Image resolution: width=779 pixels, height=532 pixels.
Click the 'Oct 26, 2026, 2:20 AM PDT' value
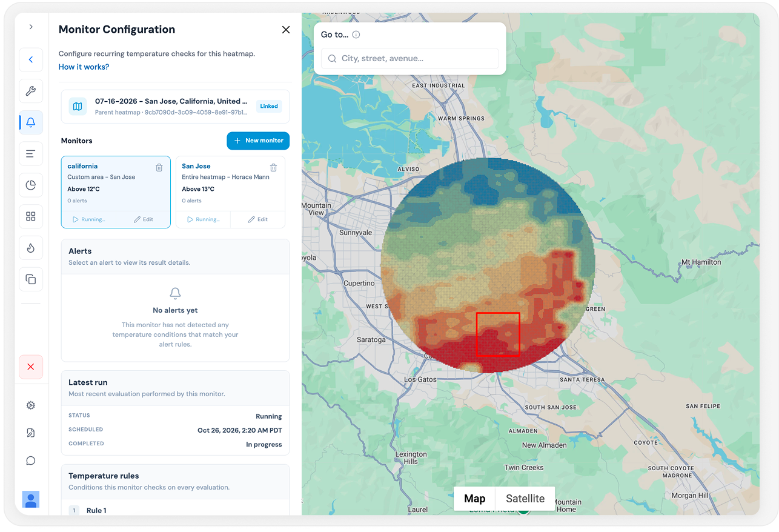[x=240, y=430]
